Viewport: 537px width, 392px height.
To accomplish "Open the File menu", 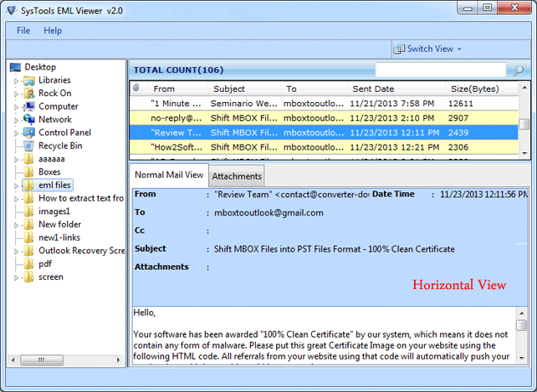I will 23,30.
